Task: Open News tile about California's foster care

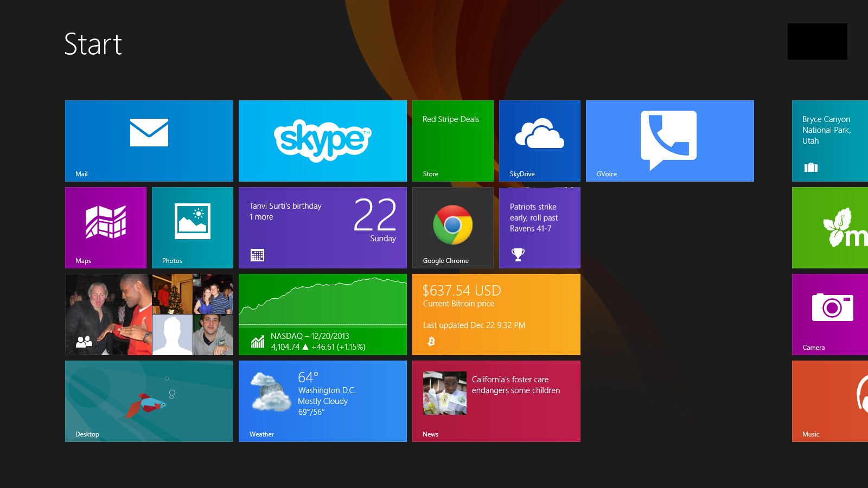Action: click(x=496, y=401)
